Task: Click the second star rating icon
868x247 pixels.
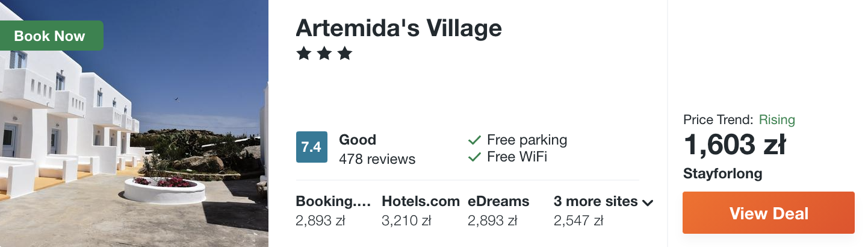Action: click(324, 54)
